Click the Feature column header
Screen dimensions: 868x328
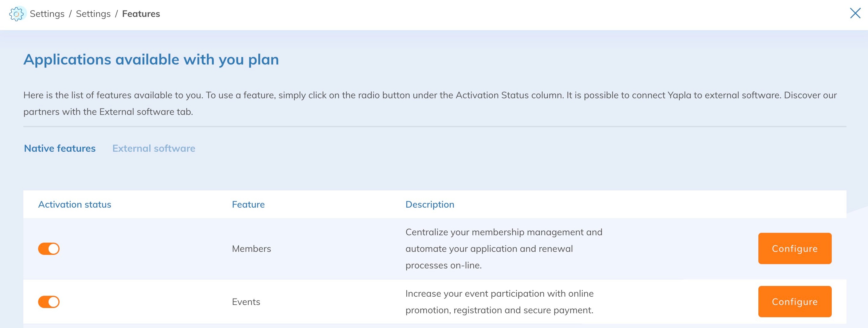(x=248, y=205)
